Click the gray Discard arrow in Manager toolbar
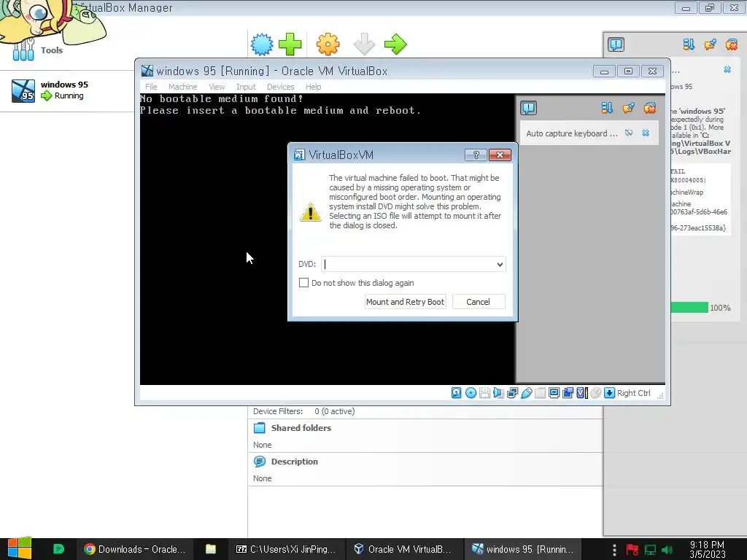The image size is (747, 560). (365, 44)
